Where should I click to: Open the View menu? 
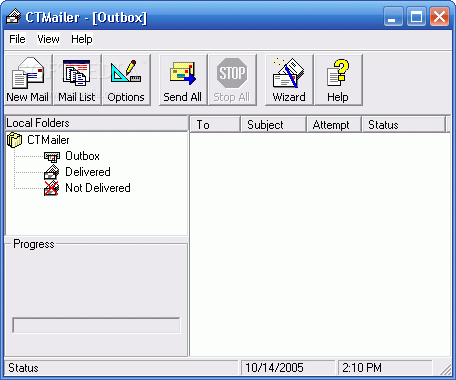(48, 39)
